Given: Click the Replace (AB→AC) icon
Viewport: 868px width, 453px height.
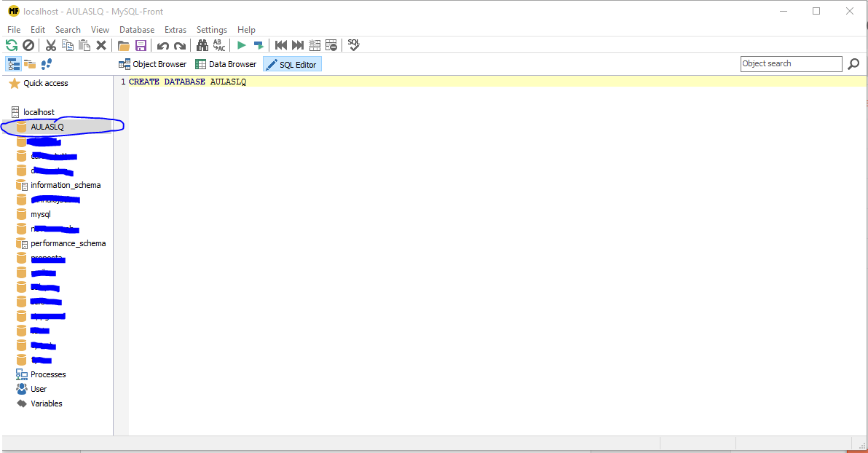Looking at the screenshot, I should 218,45.
